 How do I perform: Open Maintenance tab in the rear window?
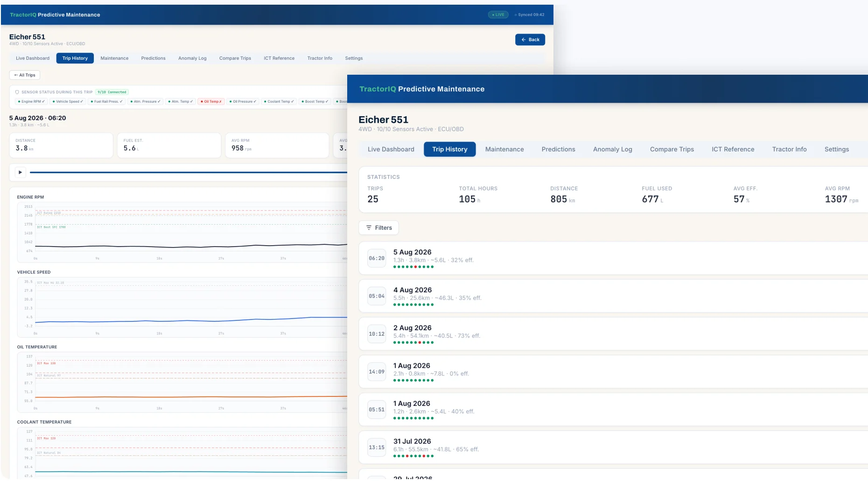tap(114, 58)
